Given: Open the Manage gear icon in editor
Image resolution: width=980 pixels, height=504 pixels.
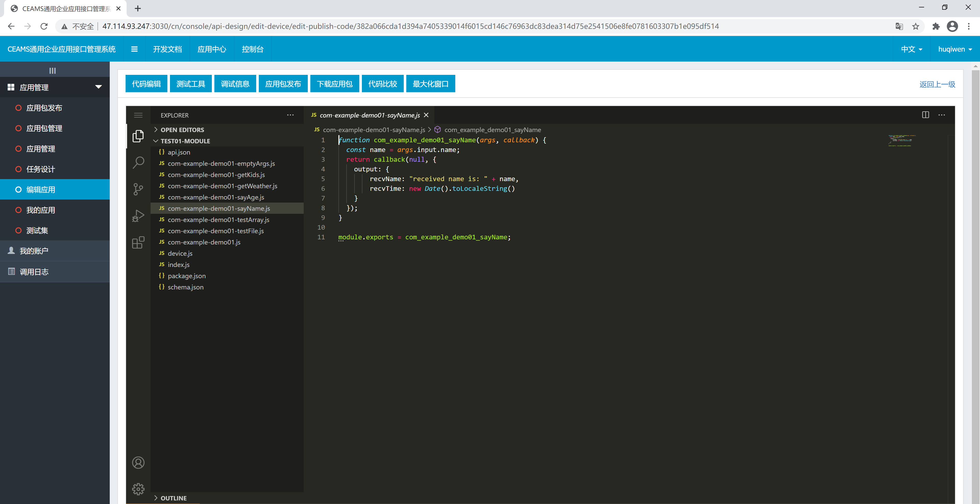Looking at the screenshot, I should [x=138, y=489].
